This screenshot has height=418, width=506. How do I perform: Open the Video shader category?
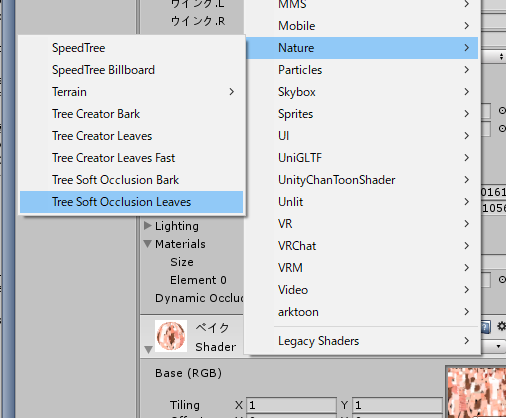coord(362,290)
